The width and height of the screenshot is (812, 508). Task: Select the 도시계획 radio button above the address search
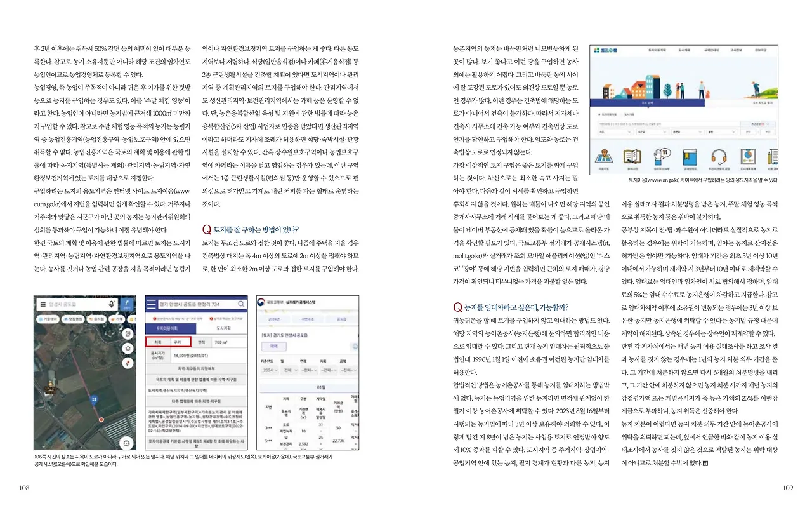pos(620,114)
